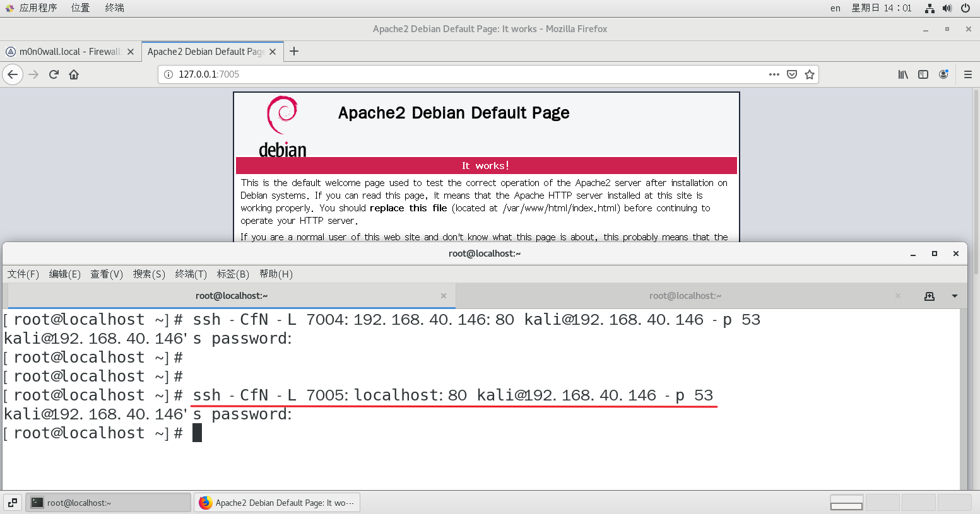Select Apache2 Debian Default Page tab
Image resolution: width=980 pixels, height=514 pixels.
[212, 52]
